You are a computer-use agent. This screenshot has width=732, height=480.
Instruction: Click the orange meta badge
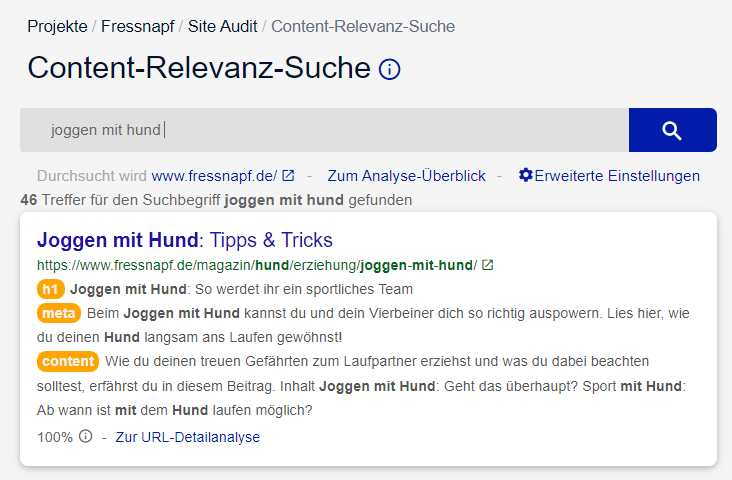coord(59,313)
